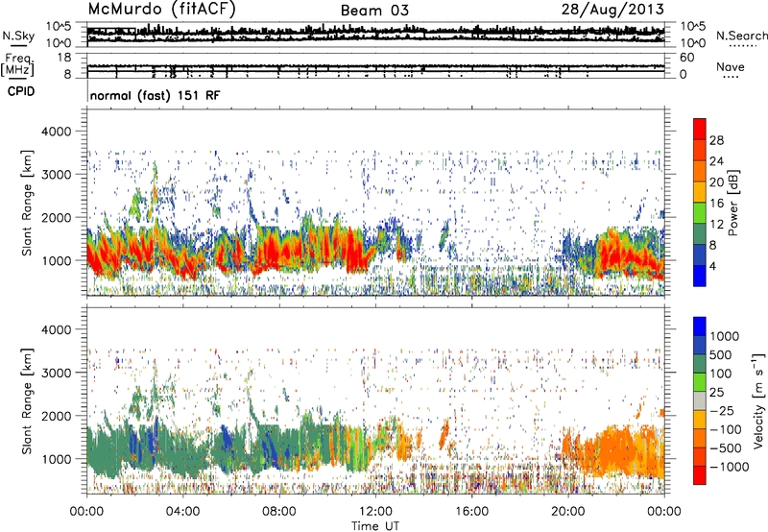The image size is (768, 532).
Task: Click the right-side '10^5' noise axis value
Action: (x=692, y=26)
